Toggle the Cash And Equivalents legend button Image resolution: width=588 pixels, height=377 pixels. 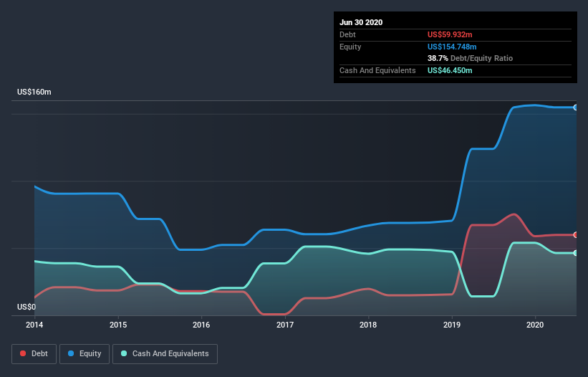click(165, 354)
